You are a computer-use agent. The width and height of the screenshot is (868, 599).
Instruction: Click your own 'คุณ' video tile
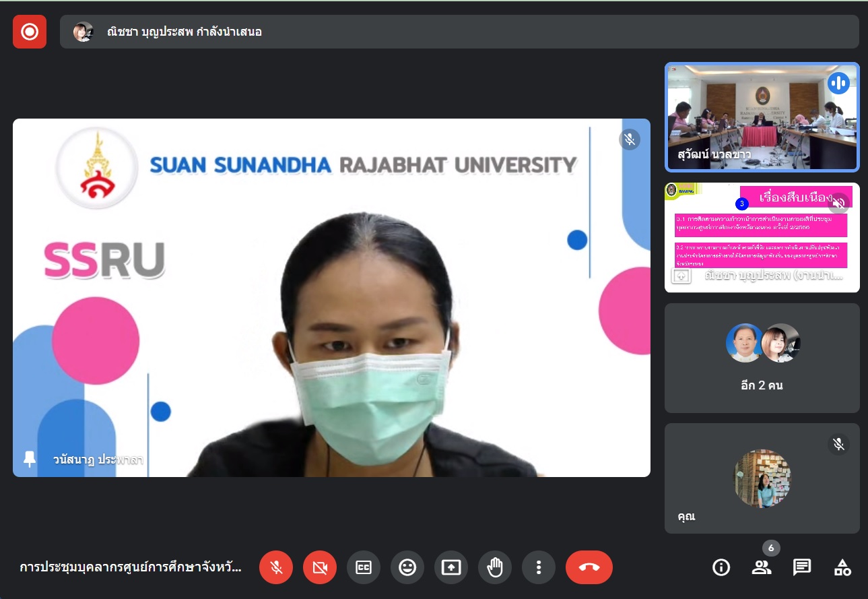762,478
